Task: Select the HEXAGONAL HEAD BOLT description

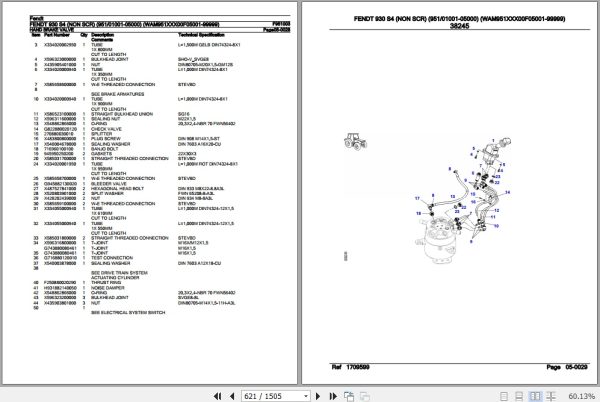Action: coord(117,189)
